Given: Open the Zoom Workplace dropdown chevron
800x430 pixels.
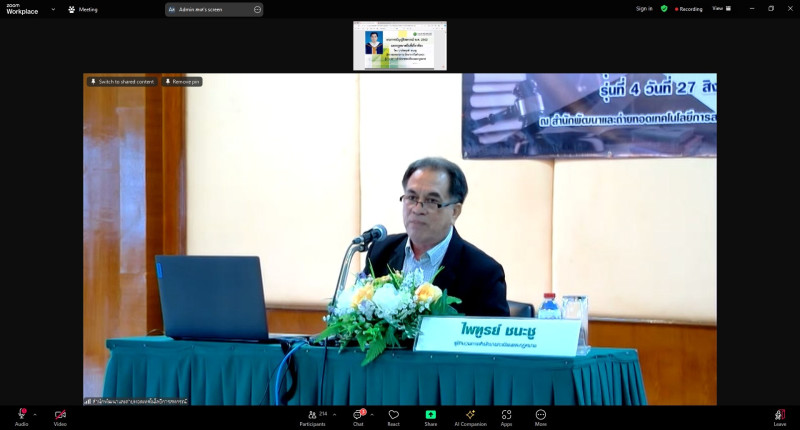Looking at the screenshot, I should coord(53,9).
